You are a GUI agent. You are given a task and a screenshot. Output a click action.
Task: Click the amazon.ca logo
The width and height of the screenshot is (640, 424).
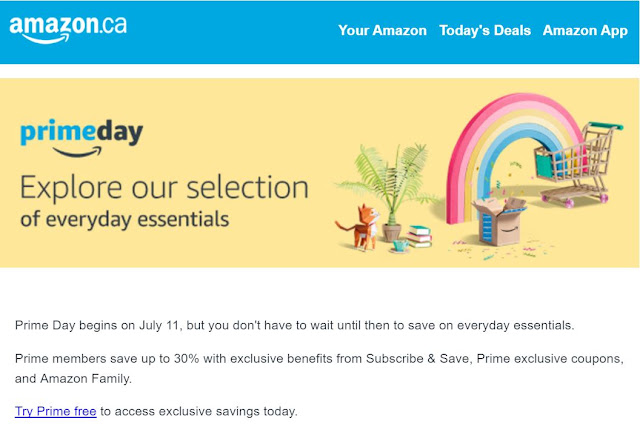click(x=68, y=29)
